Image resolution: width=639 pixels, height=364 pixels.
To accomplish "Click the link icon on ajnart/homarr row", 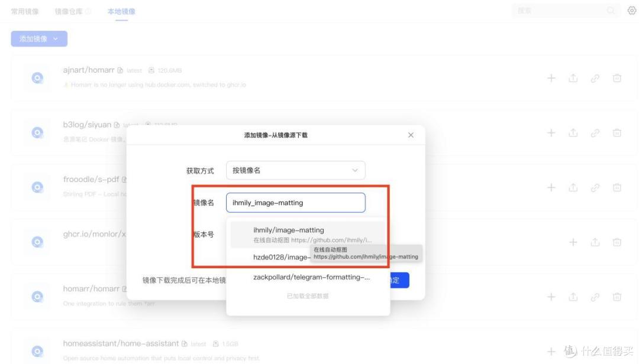I will tap(595, 78).
